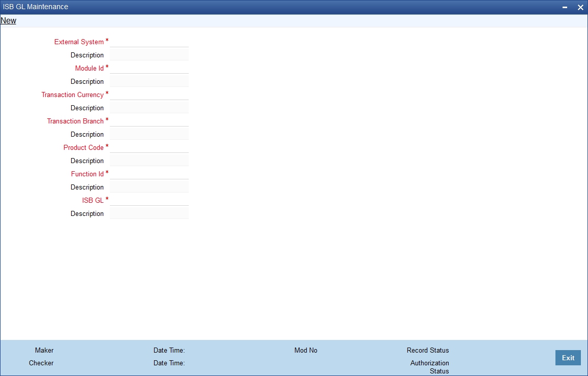Click the Transaction Currency label
The width and height of the screenshot is (588, 376).
pos(72,95)
